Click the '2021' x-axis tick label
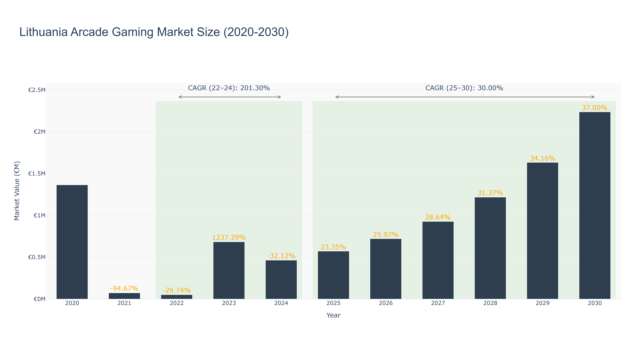The image size is (644, 345). (x=124, y=303)
